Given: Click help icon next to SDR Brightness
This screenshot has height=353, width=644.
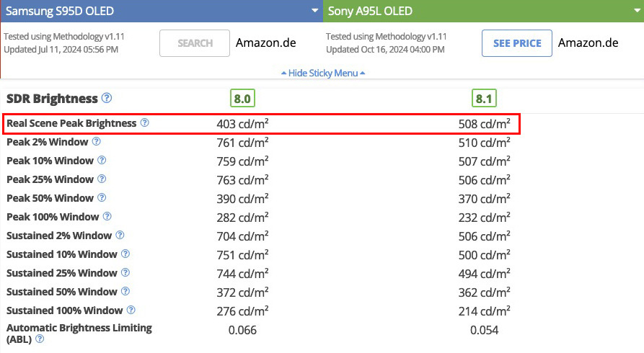Looking at the screenshot, I should (107, 98).
